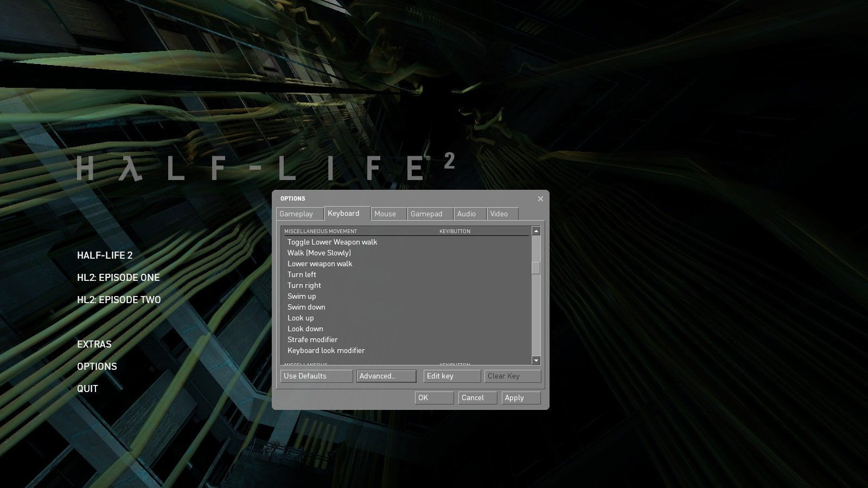Choose HL2: EPISODE TWO menu entry

(x=119, y=300)
